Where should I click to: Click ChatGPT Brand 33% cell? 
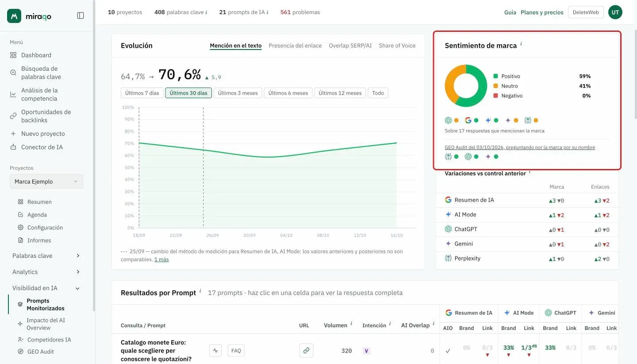click(x=550, y=348)
